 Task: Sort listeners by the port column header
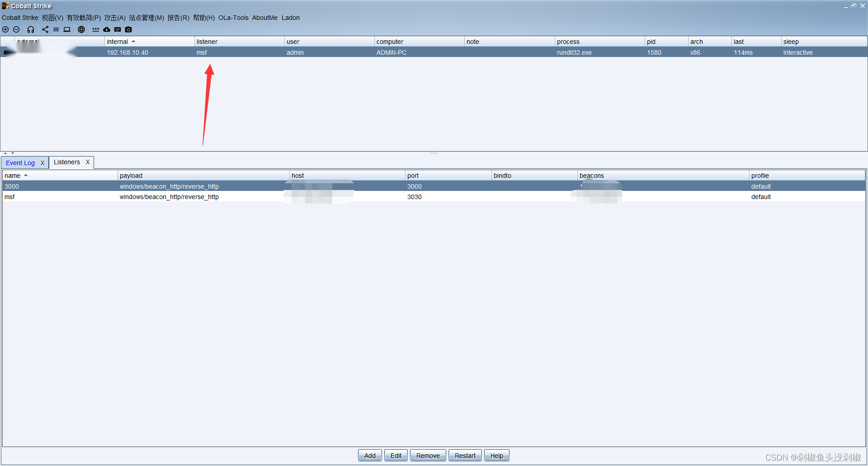click(x=448, y=176)
